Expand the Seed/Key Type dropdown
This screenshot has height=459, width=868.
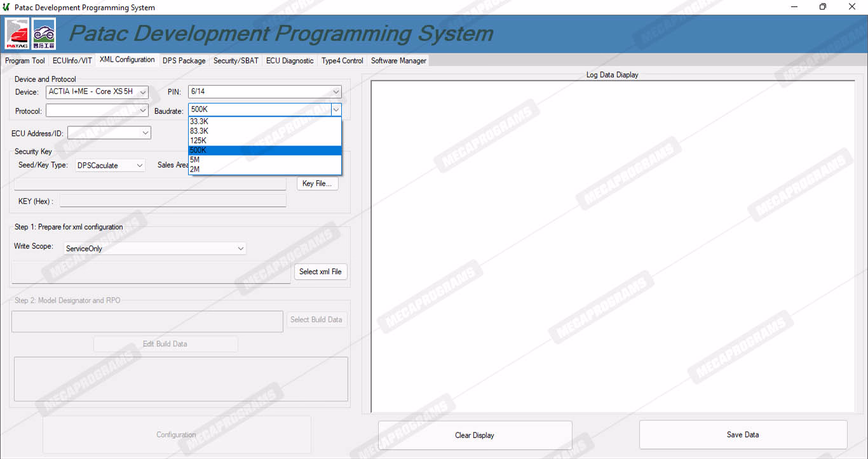tap(111, 165)
